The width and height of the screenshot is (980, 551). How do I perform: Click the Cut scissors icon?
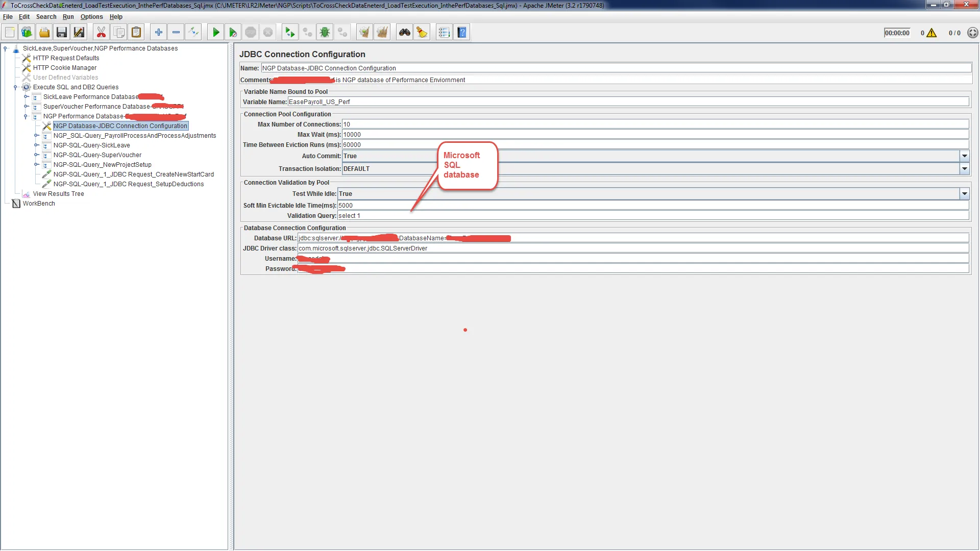point(101,33)
